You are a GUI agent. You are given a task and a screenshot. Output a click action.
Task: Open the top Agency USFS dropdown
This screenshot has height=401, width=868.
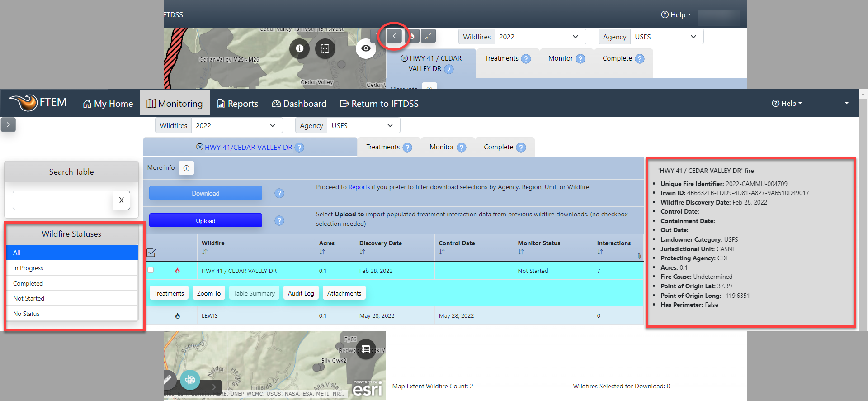(x=667, y=37)
